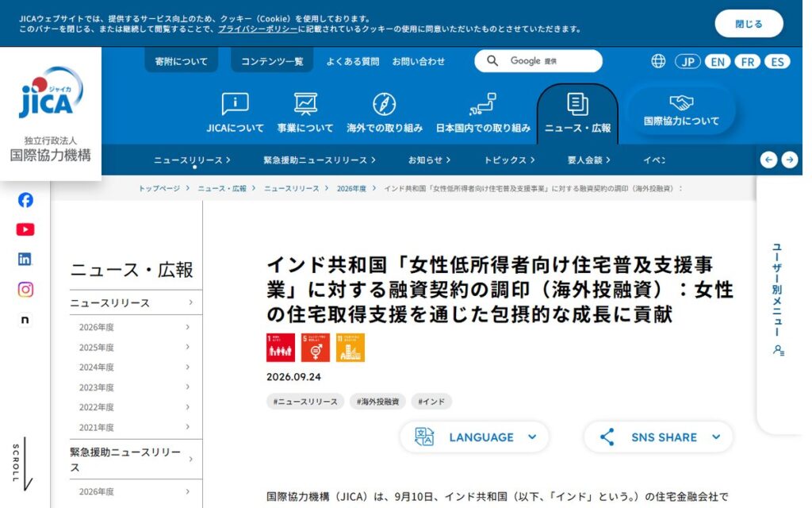Image resolution: width=812 pixels, height=508 pixels.
Task: Click #海外投融資 tag
Action: [377, 402]
